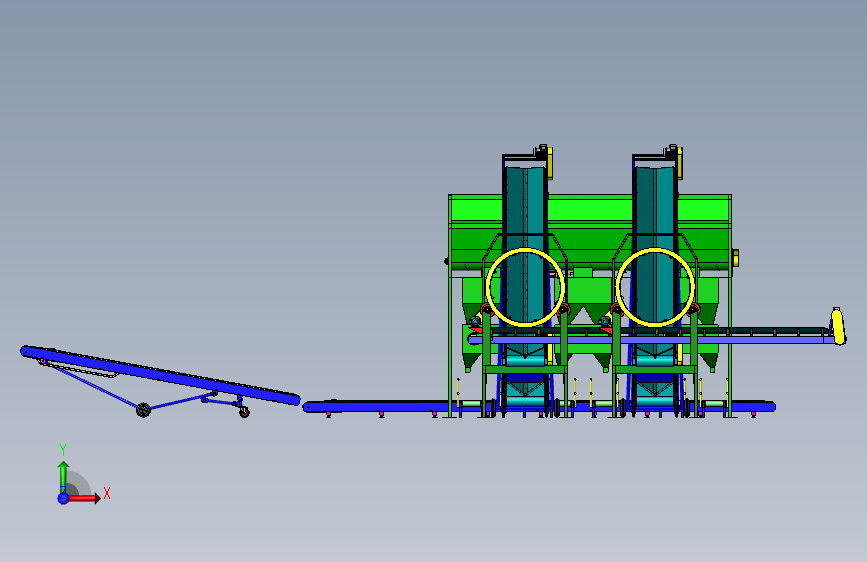Click the green Y-axis arrow of the triad

64,476
